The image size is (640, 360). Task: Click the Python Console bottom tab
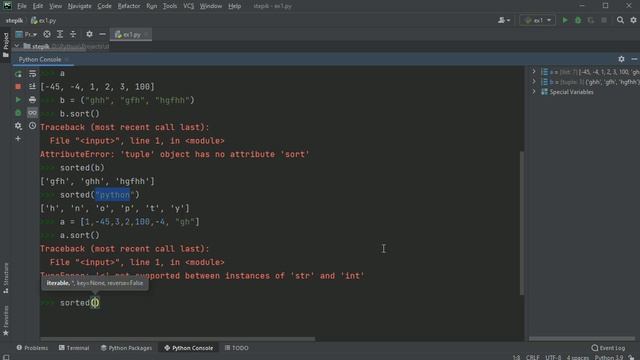coord(189,348)
